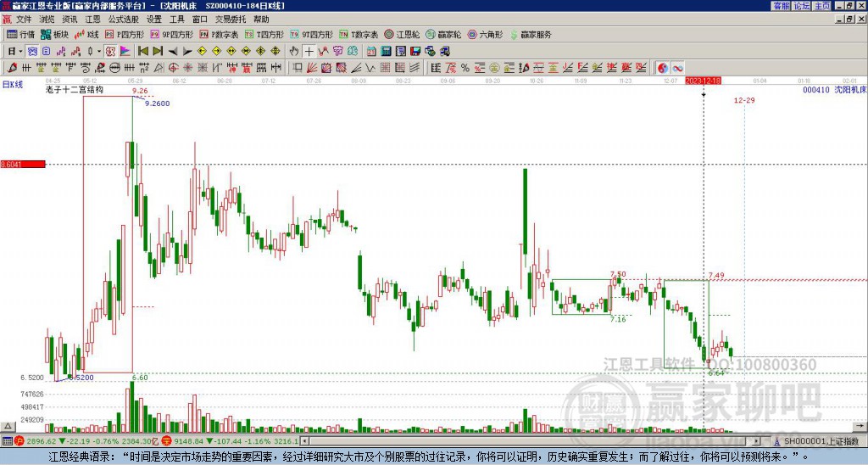Click the SH000001 上证指数 status entry
The width and height of the screenshot is (868, 465).
point(820,441)
